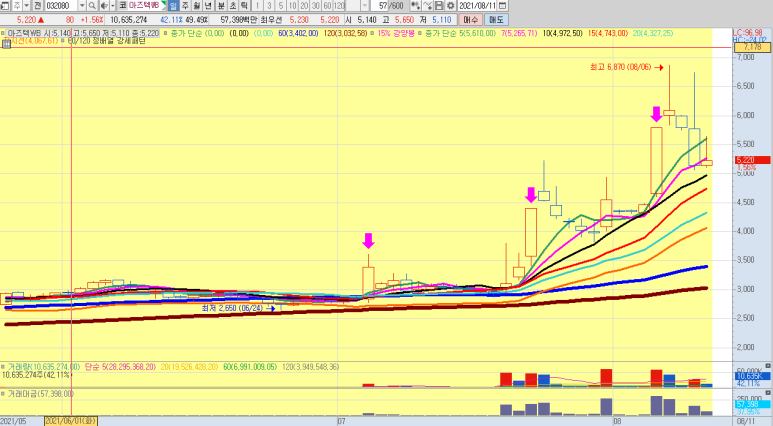Click the volume 단순 5(28,295,368,20) legend
This screenshot has height=426, width=773.
point(120,367)
